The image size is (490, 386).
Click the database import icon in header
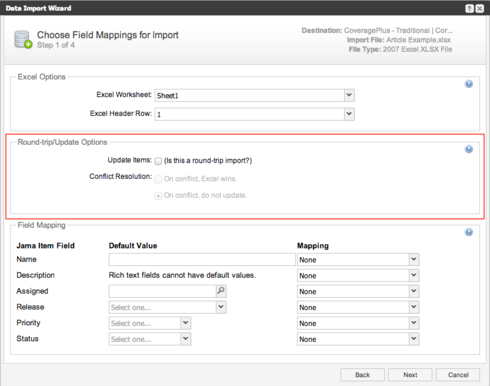pyautogui.click(x=23, y=39)
